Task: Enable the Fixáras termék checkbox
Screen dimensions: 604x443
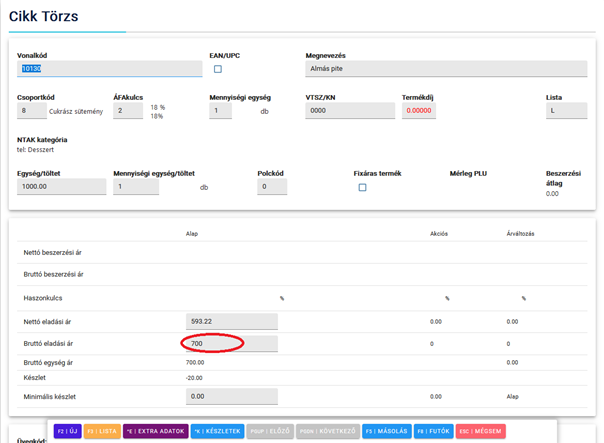Action: [x=362, y=187]
